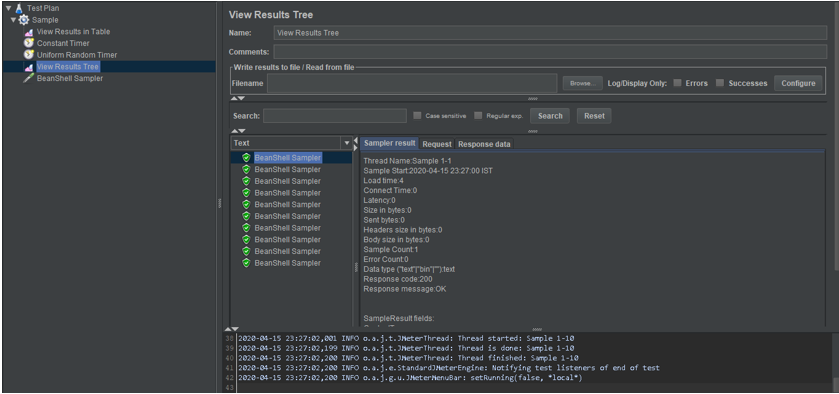Click the Uniform Random Timer clock icon
The height and width of the screenshot is (394, 839).
29,55
